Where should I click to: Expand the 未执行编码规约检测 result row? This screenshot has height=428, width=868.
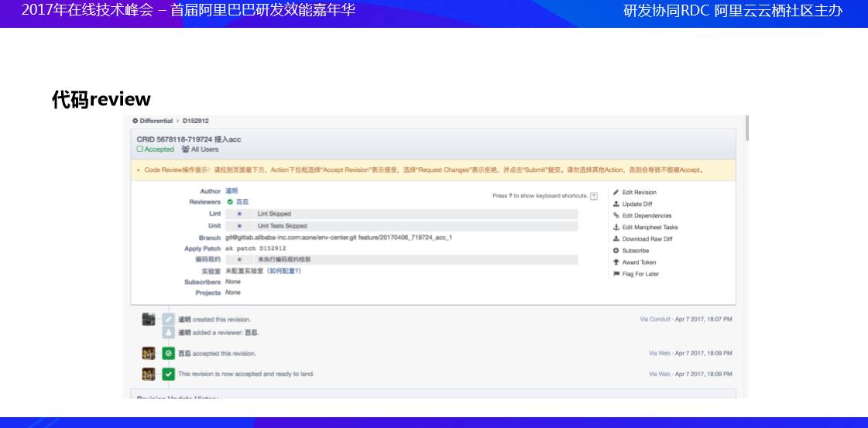tap(401, 259)
